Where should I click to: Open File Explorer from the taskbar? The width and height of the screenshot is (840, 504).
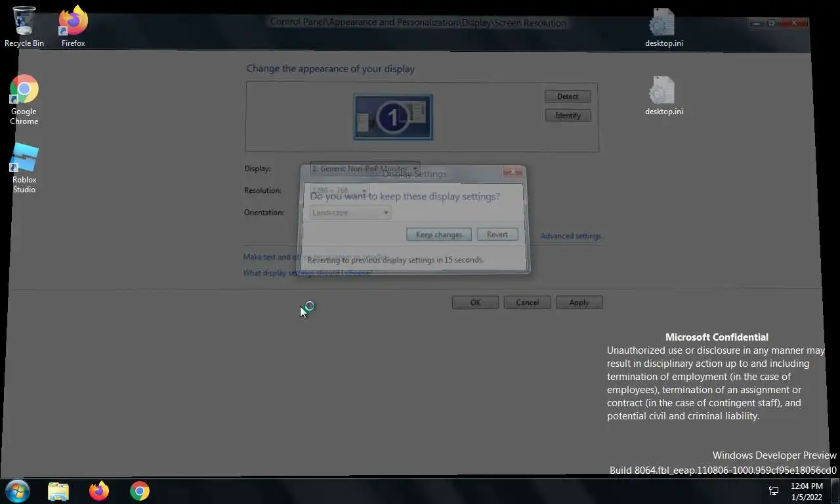(58, 491)
